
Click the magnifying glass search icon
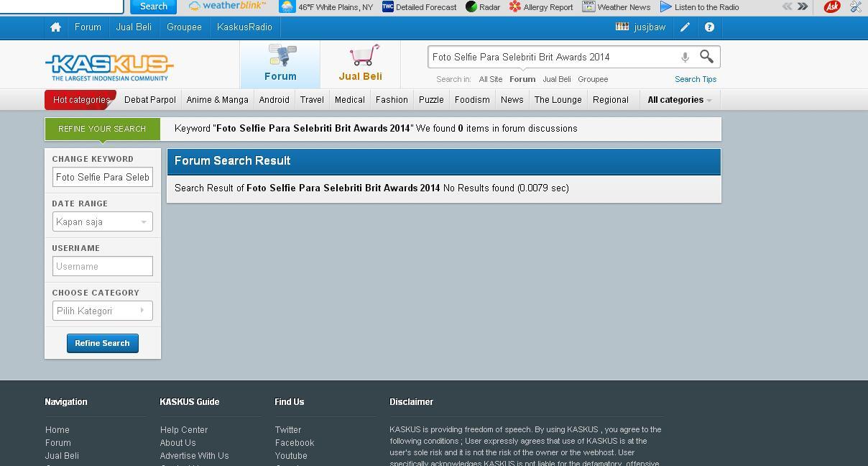tap(707, 57)
